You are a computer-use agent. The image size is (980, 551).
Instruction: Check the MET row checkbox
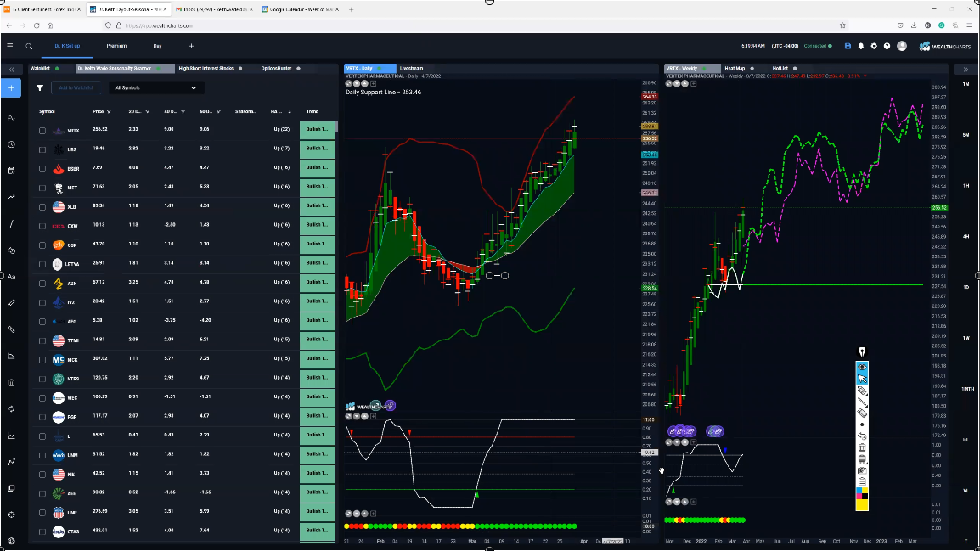pyautogui.click(x=42, y=188)
